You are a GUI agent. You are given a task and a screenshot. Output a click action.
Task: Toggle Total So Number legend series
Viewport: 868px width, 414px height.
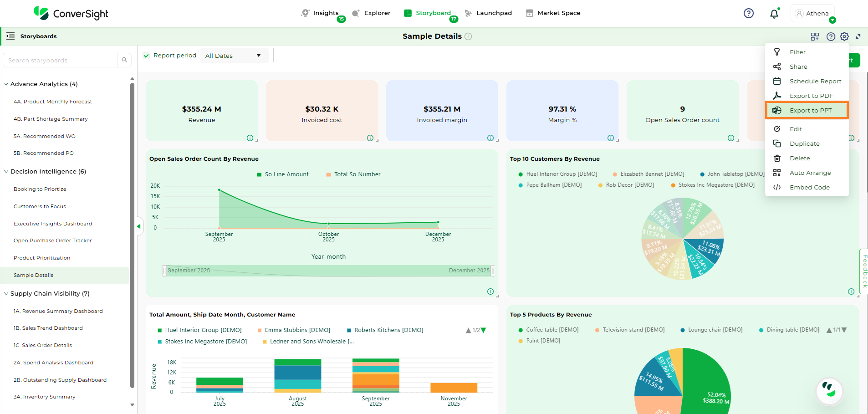(x=353, y=174)
